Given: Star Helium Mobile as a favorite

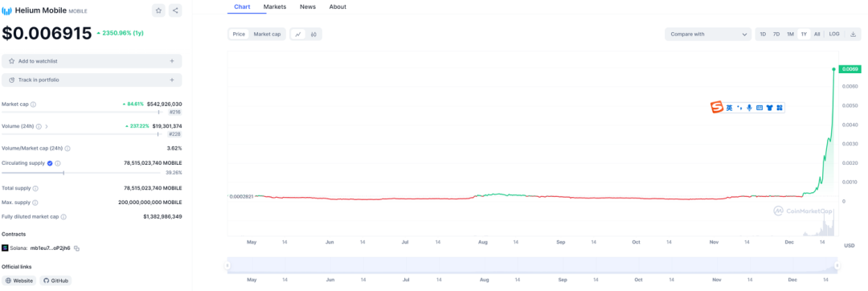Looking at the screenshot, I should tap(159, 10).
